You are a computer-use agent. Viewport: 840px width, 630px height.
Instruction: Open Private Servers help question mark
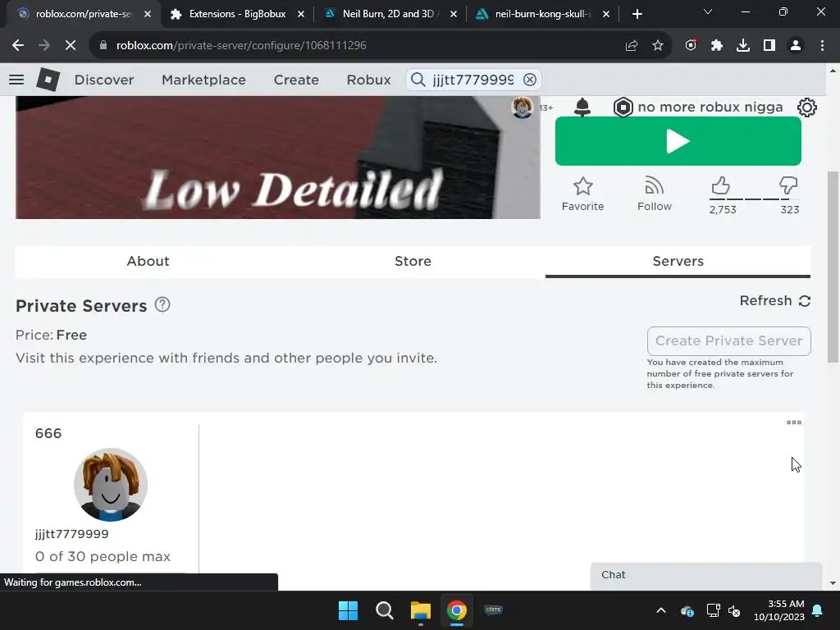[162, 305]
